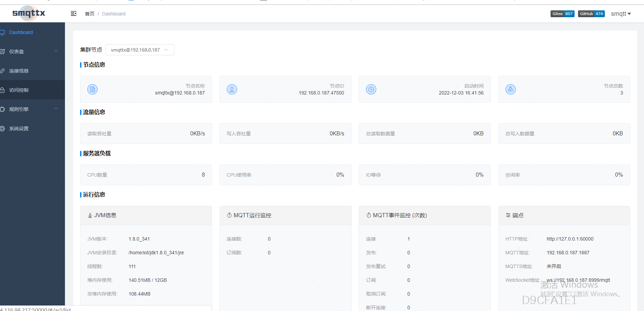Click the Dashboard monitor icon in sidebar
Image resolution: width=644 pixels, height=311 pixels.
2,32
